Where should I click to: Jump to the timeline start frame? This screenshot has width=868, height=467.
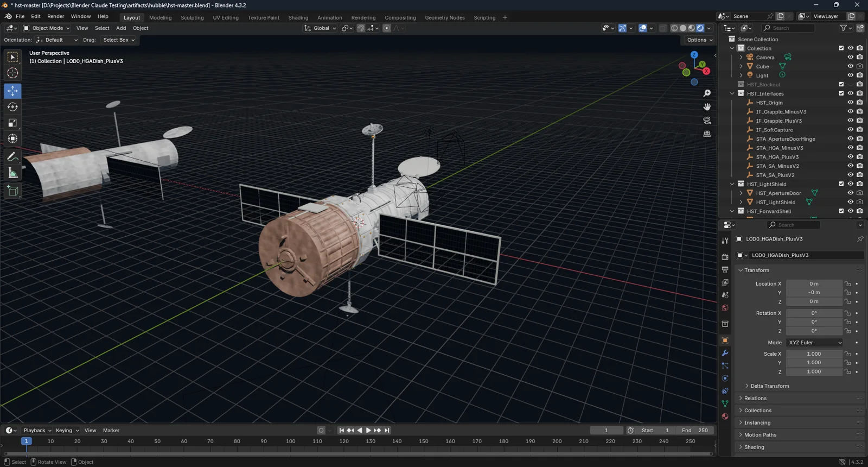tap(341, 430)
